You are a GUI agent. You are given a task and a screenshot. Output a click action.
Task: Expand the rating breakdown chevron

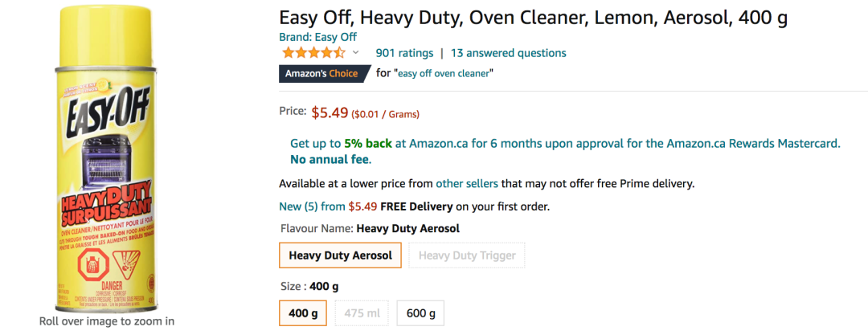355,53
